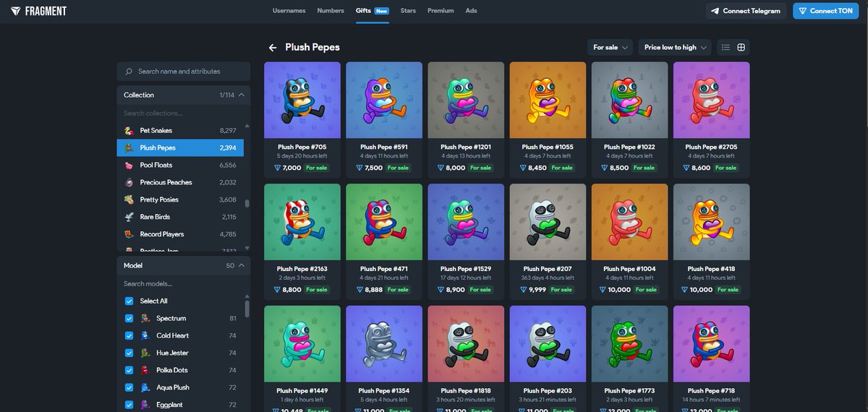The height and width of the screenshot is (412, 868).
Task: Click the collection list scrollbar
Action: [247, 203]
